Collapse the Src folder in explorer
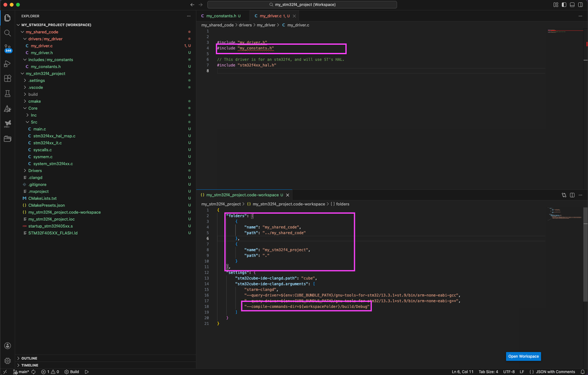The image size is (588, 375). (x=34, y=122)
